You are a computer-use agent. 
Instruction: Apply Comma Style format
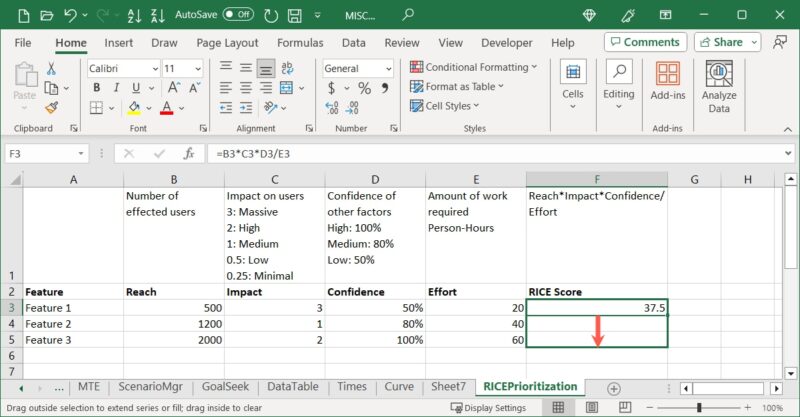coord(385,88)
